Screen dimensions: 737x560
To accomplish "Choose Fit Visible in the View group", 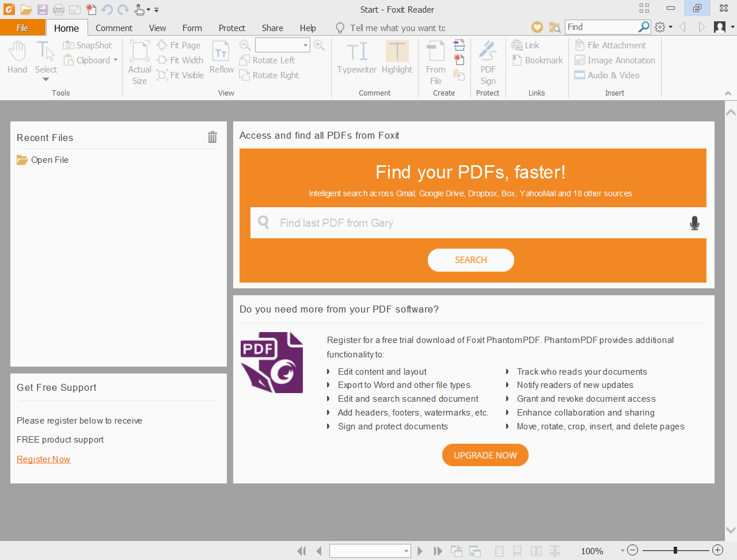I will point(181,75).
